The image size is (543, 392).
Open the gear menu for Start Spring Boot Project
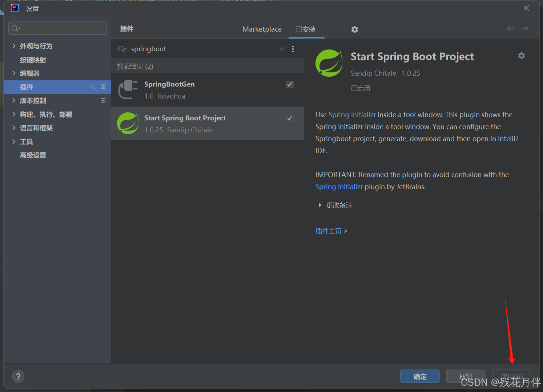pyautogui.click(x=522, y=56)
